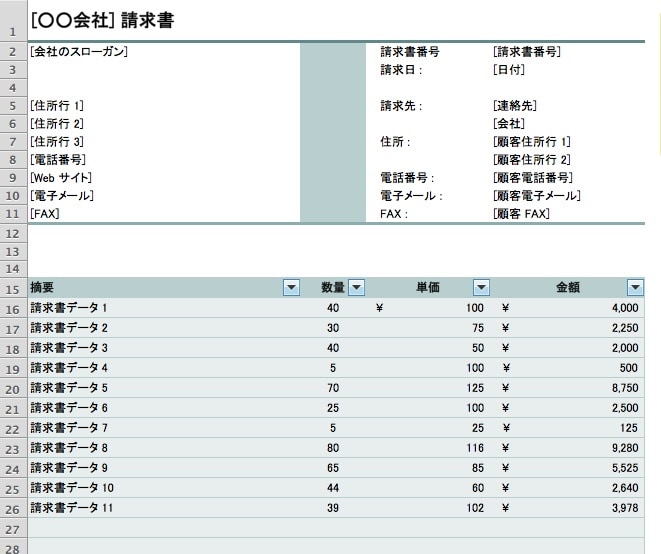Select the [住所行 1] cell
This screenshot has height=554, width=661.
(57, 105)
